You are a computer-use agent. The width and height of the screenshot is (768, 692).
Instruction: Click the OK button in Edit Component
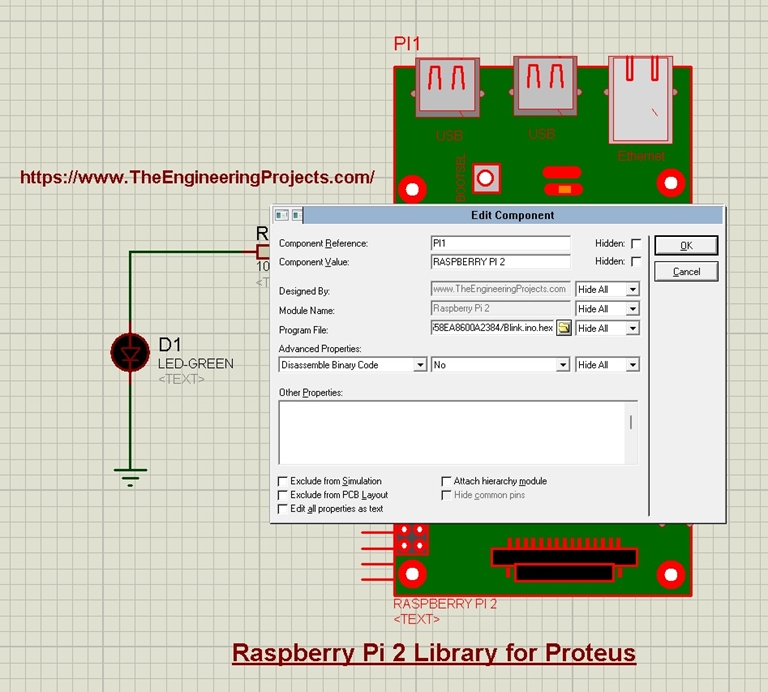click(x=686, y=245)
